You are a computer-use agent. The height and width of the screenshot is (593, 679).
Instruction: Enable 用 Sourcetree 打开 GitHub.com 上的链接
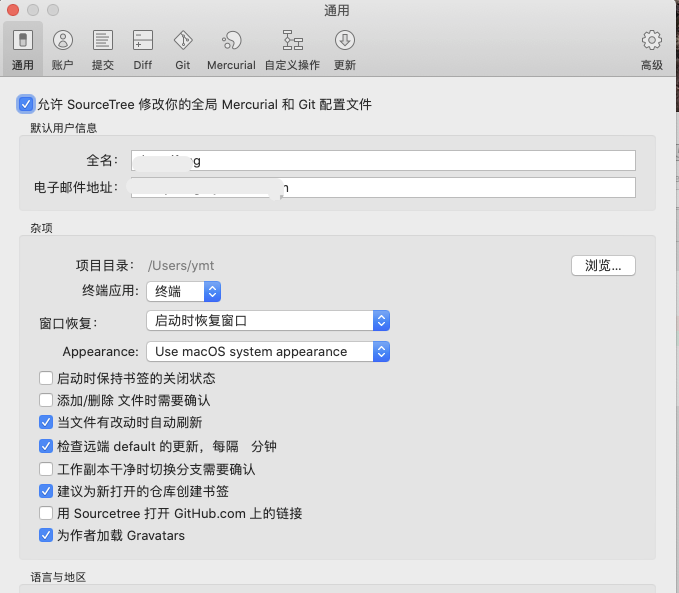click(x=46, y=513)
